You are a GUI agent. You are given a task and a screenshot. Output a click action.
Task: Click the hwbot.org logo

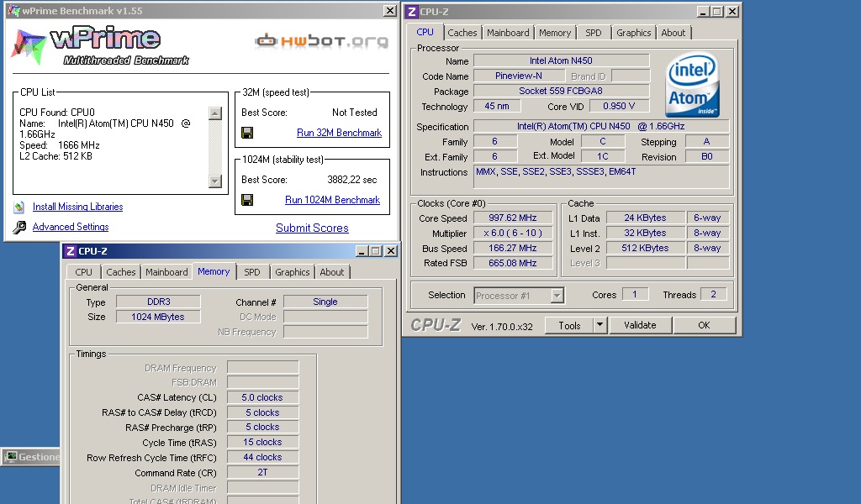point(322,41)
